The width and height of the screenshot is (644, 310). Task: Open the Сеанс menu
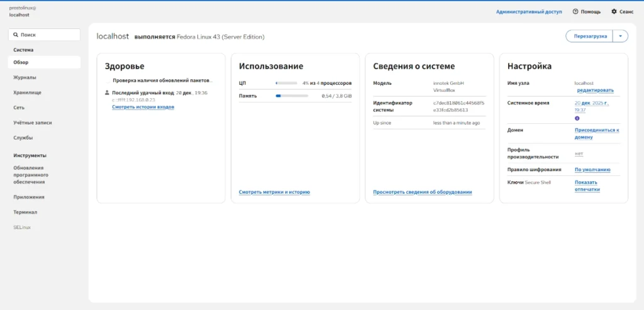click(622, 12)
